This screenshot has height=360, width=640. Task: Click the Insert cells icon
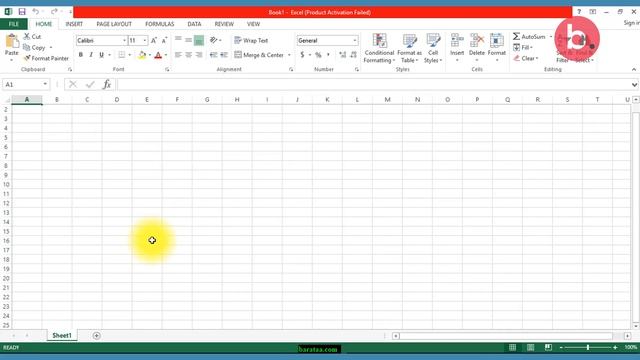tap(457, 41)
